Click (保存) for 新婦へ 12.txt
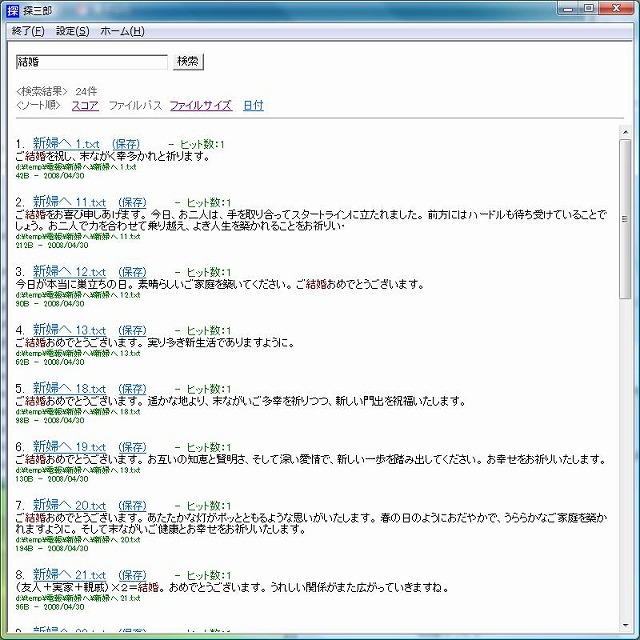Viewport: 640px width, 640px height. click(x=132, y=272)
